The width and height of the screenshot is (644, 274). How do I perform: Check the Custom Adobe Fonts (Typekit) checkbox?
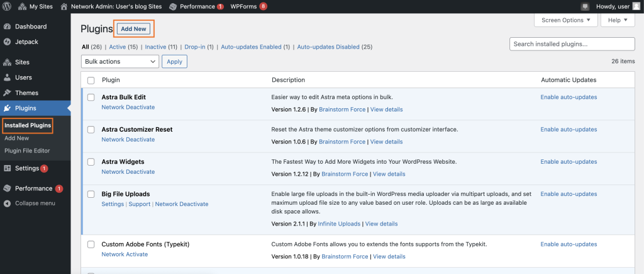[91, 244]
